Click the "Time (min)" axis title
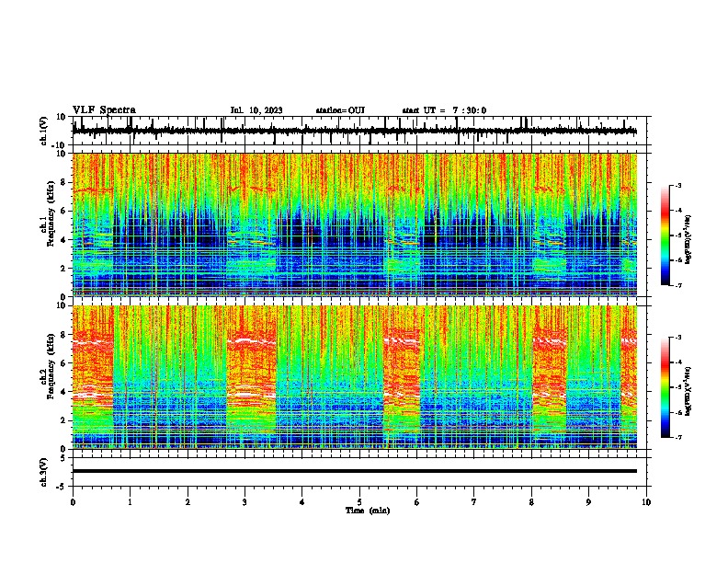728x563 pixels. point(368,511)
